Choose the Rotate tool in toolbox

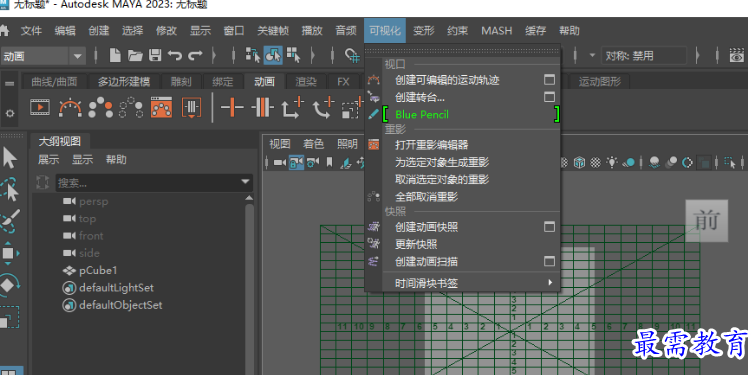tap(9, 284)
